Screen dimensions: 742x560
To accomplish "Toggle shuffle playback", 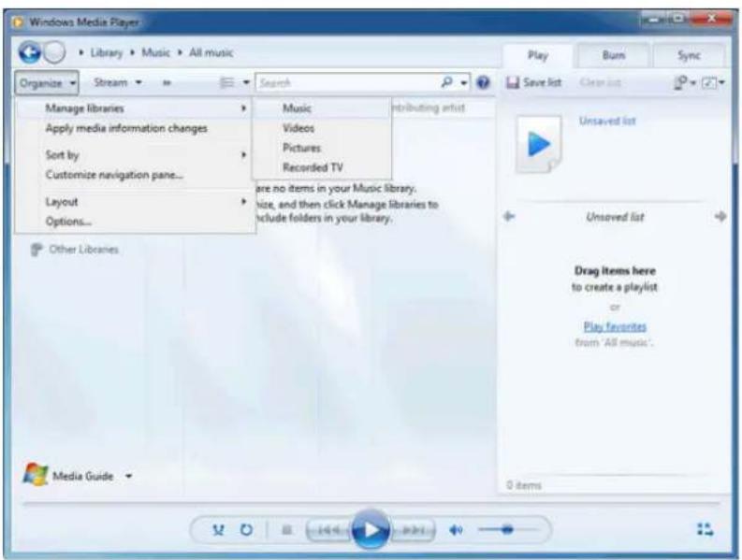I will pos(218,530).
